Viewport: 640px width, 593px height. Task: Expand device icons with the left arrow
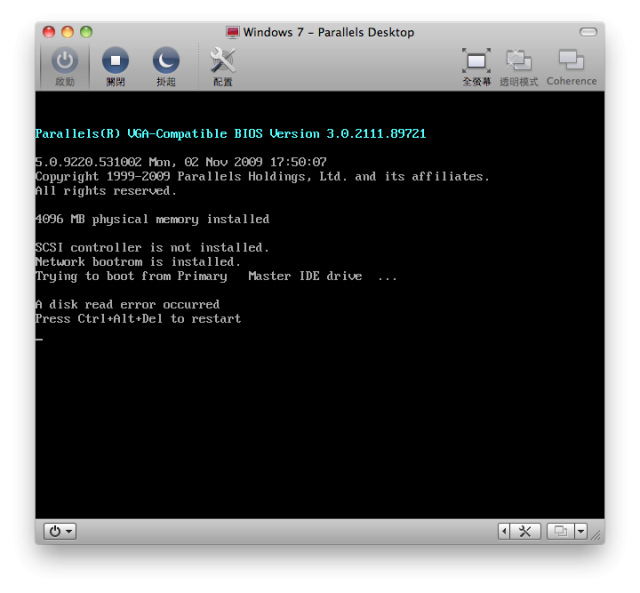tap(504, 531)
